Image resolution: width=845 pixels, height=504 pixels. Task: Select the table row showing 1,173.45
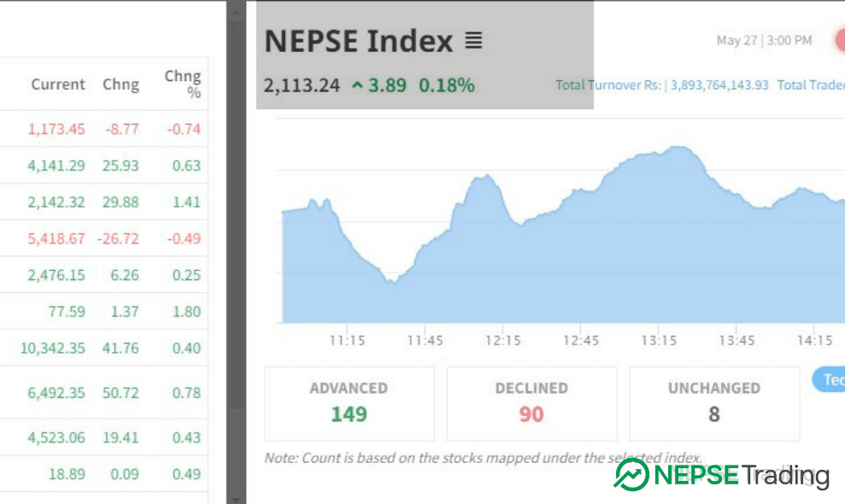103,129
